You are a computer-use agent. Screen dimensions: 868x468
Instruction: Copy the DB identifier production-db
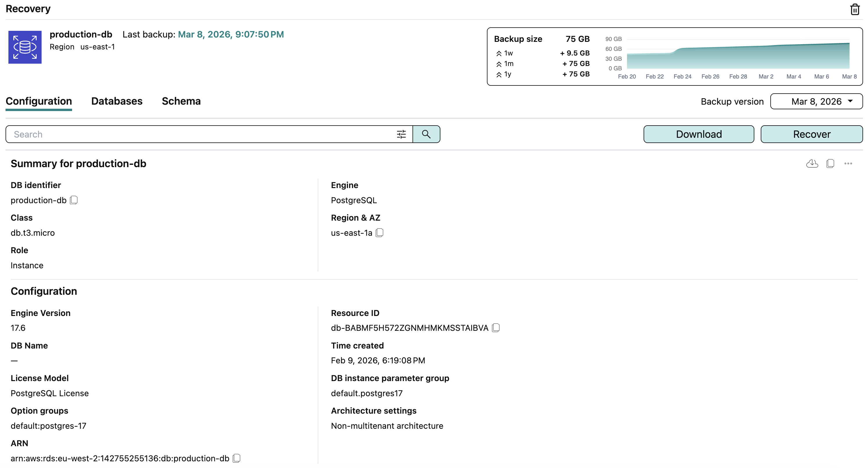[74, 201]
